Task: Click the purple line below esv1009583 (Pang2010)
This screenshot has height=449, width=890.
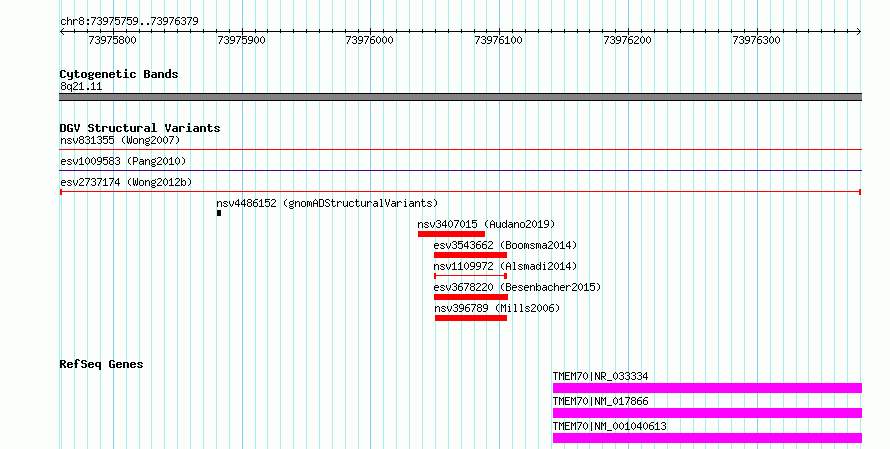Action: point(460,171)
